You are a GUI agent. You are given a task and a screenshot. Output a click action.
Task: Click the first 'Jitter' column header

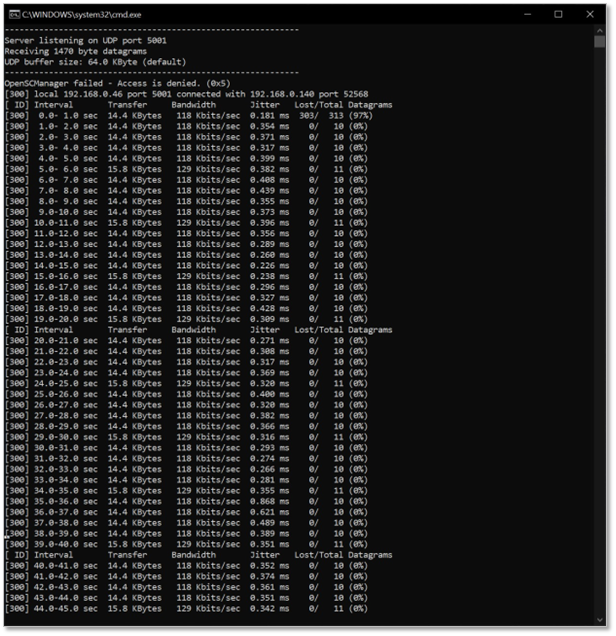click(265, 104)
